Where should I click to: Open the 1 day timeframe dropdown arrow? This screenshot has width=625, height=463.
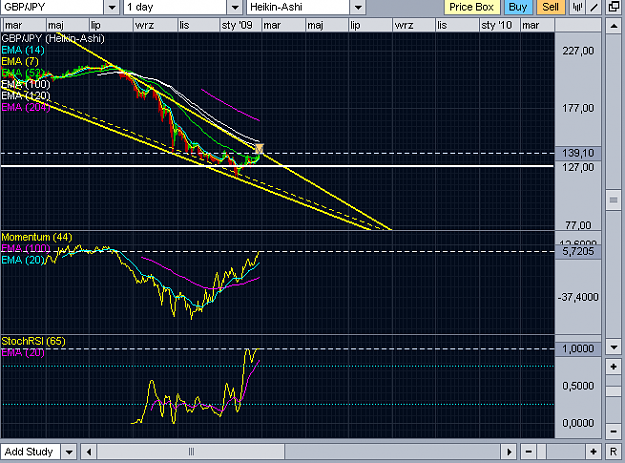coord(235,7)
